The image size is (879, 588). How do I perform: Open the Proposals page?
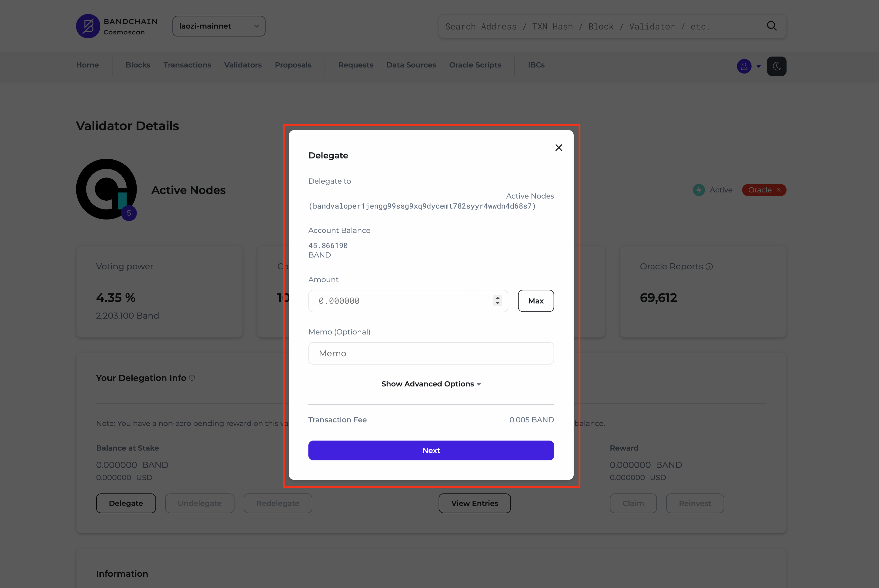pos(293,65)
